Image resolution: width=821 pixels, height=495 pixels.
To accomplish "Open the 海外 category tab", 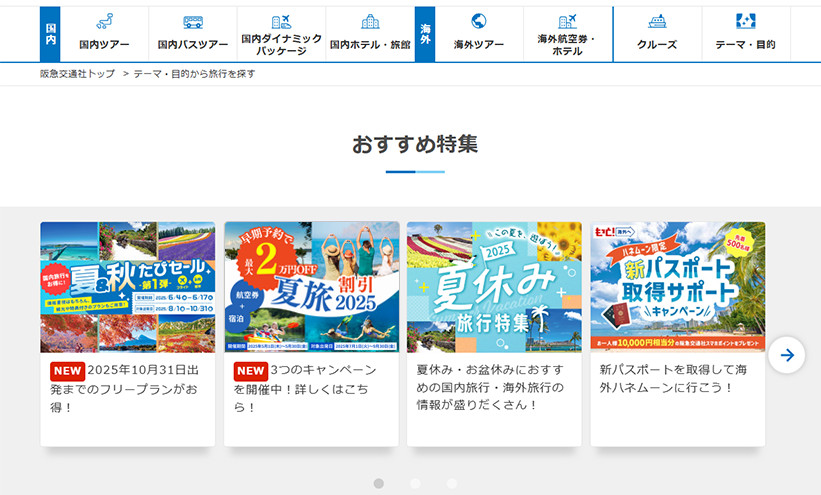I will [x=425, y=34].
